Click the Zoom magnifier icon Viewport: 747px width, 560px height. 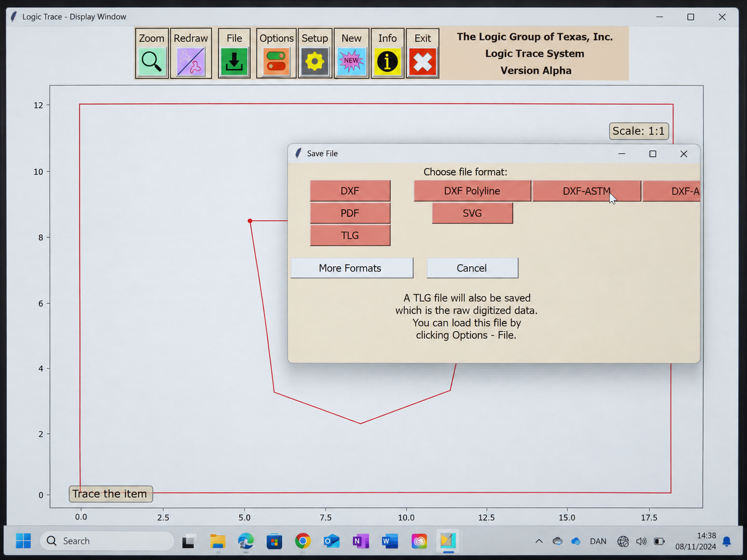tap(152, 61)
